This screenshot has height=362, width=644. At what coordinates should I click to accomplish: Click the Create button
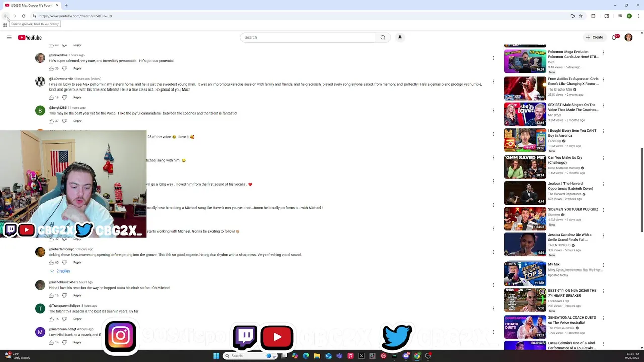coord(594,37)
